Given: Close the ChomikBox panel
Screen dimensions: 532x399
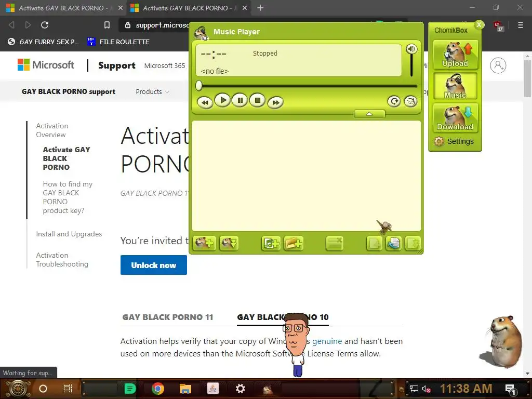Looking at the screenshot, I should pos(480,25).
